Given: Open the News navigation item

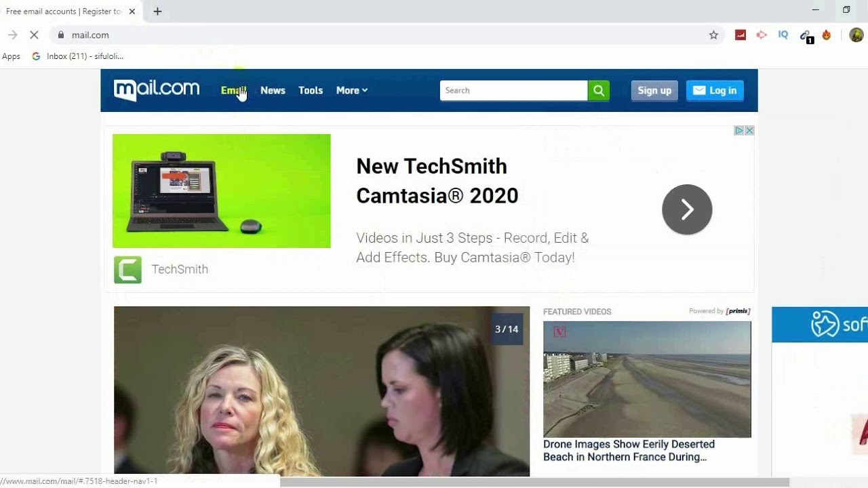Looking at the screenshot, I should tap(273, 90).
